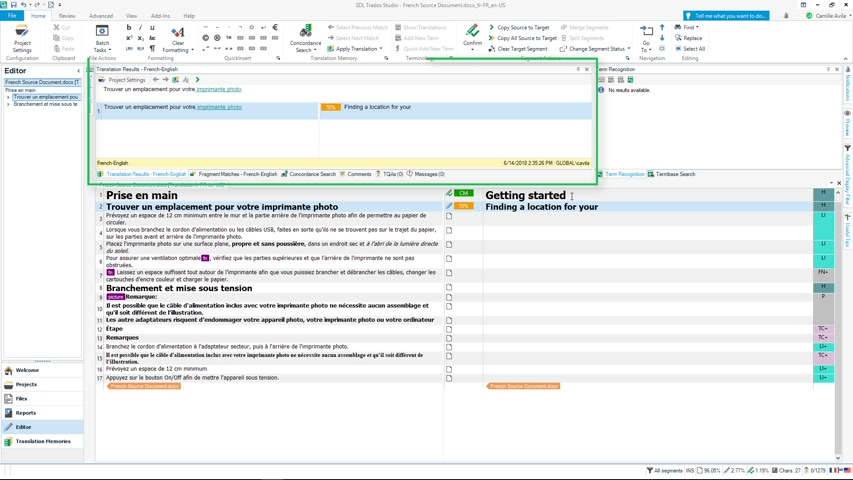The height and width of the screenshot is (480, 853).
Task: Switch to the Review ribbon tab
Action: [x=67, y=16]
